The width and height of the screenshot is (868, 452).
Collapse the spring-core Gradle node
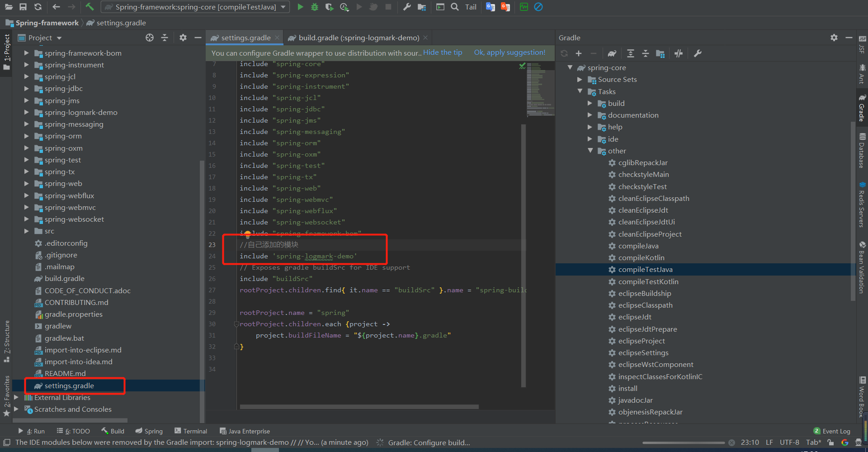coord(570,67)
